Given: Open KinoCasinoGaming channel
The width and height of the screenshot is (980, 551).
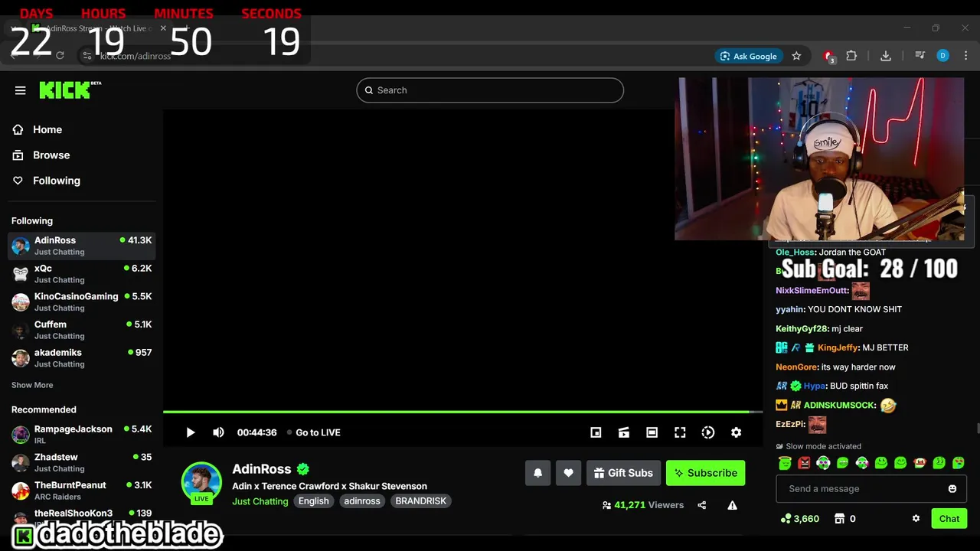Looking at the screenshot, I should click(x=81, y=302).
